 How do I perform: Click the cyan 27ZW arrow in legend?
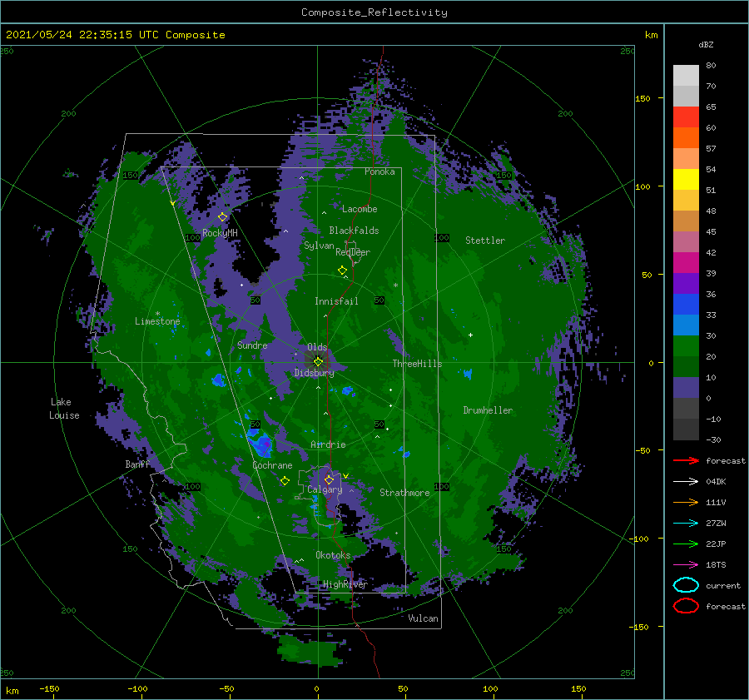686,524
